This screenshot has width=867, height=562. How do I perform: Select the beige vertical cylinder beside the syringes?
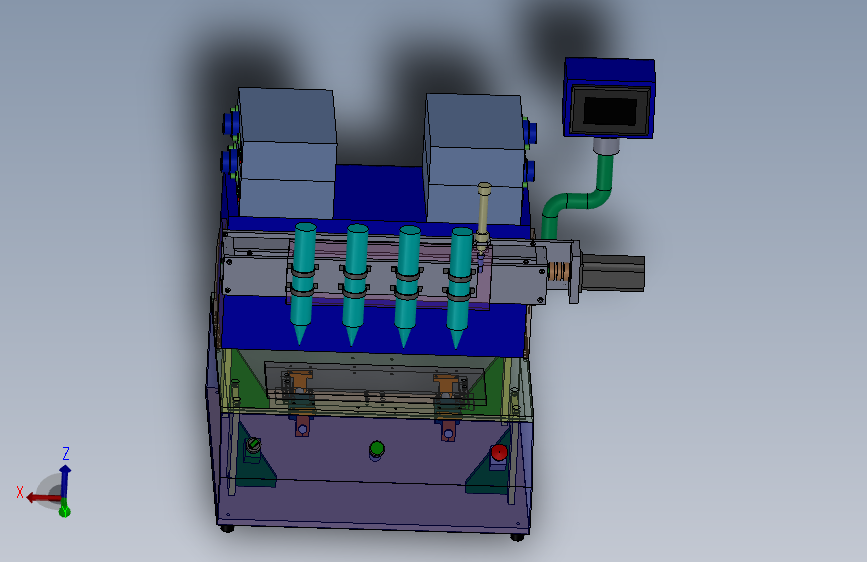(483, 218)
